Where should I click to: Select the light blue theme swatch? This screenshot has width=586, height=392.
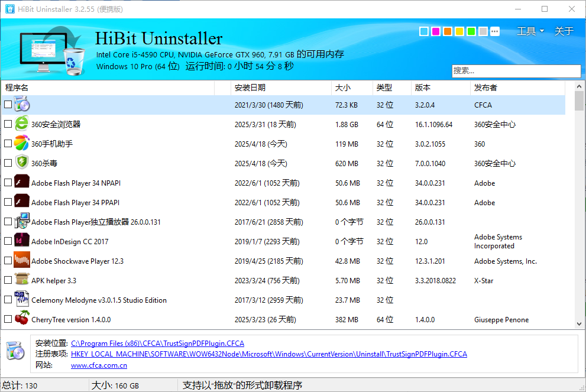(x=424, y=31)
